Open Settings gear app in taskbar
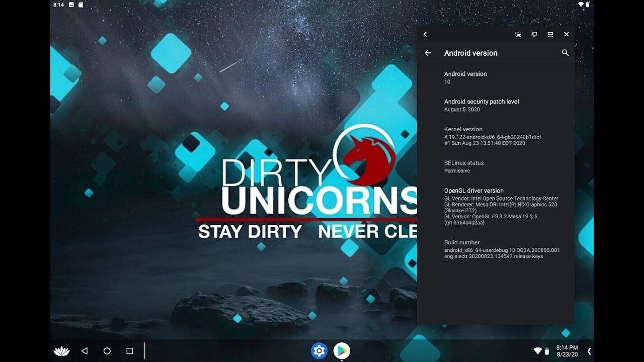This screenshot has width=644, height=362. coord(319,350)
